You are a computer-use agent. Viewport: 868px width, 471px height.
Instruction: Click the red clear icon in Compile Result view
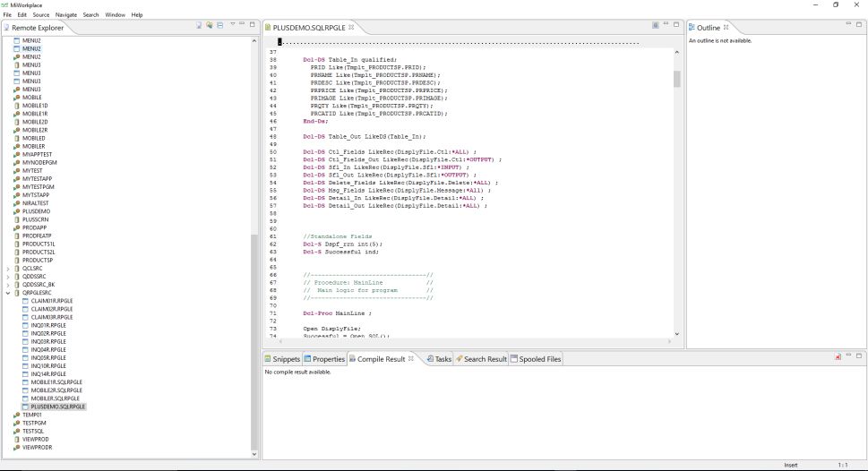838,357
